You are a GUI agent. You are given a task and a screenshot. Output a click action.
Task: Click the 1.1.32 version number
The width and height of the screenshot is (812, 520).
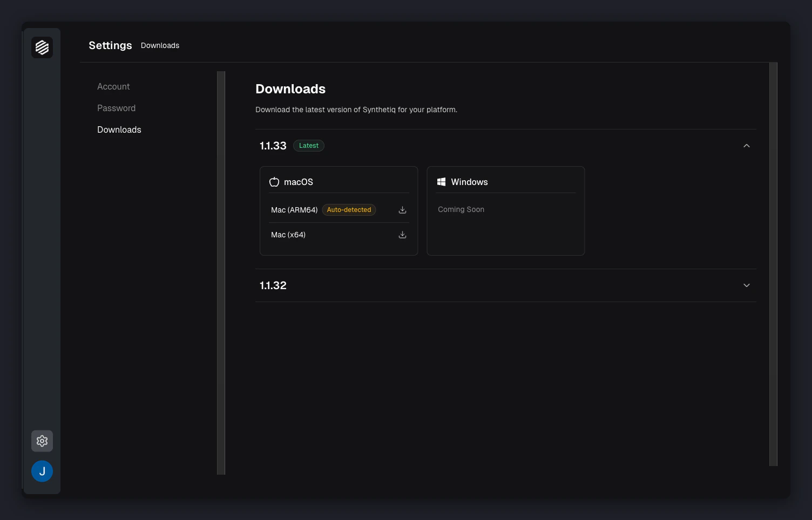pyautogui.click(x=273, y=285)
